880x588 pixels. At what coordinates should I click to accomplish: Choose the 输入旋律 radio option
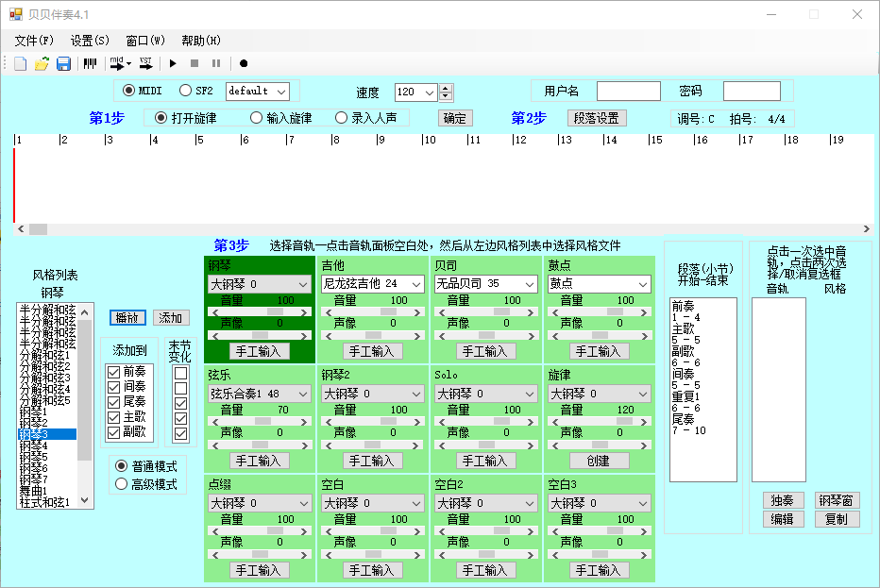[256, 118]
